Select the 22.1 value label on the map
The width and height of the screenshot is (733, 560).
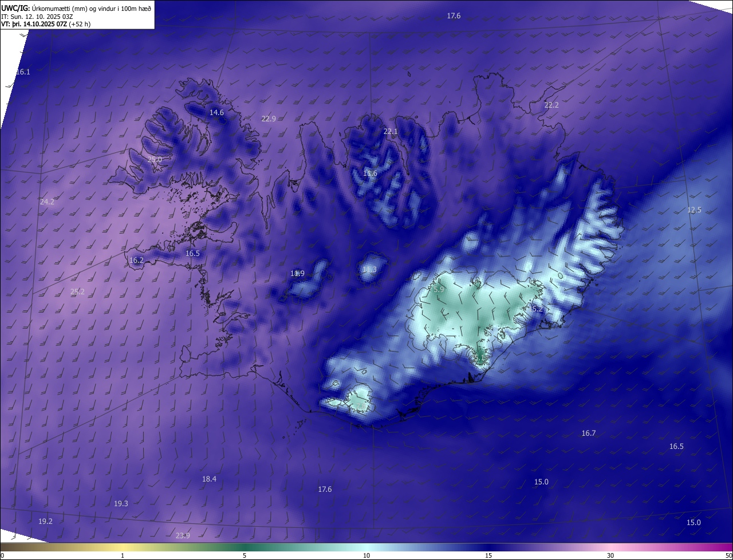click(x=391, y=132)
